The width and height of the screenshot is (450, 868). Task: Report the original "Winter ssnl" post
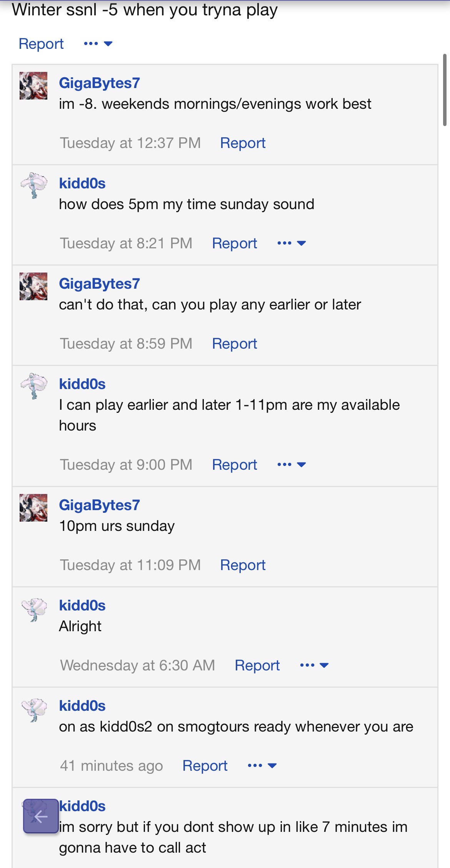(41, 44)
